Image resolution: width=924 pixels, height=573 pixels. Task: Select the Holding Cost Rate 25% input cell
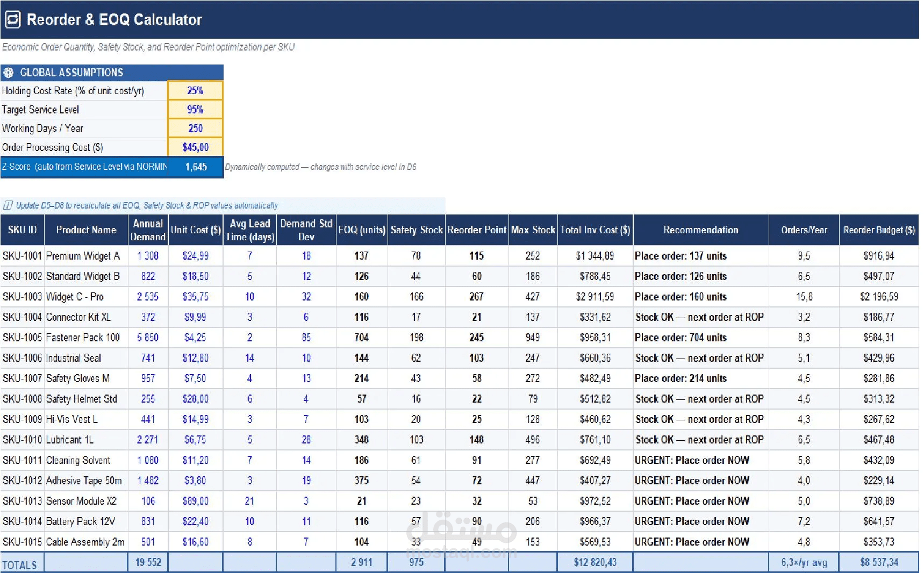195,90
